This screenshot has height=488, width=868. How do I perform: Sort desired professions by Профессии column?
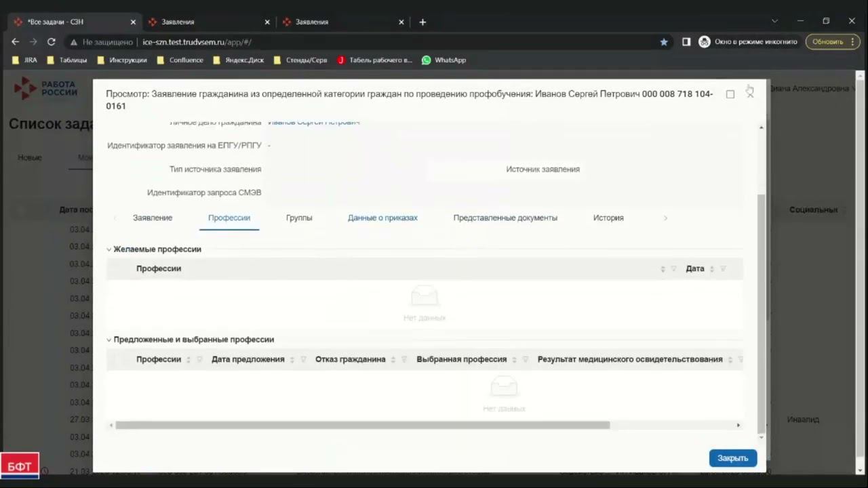[663, 269]
